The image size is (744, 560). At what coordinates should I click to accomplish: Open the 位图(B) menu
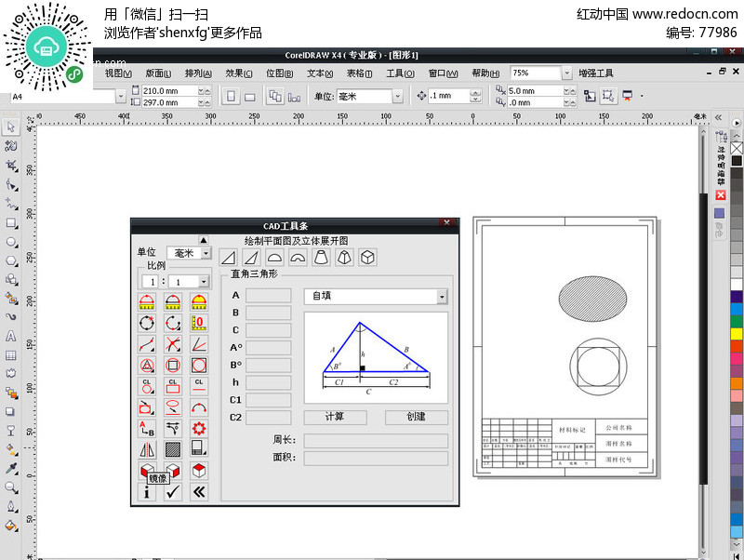pyautogui.click(x=280, y=73)
